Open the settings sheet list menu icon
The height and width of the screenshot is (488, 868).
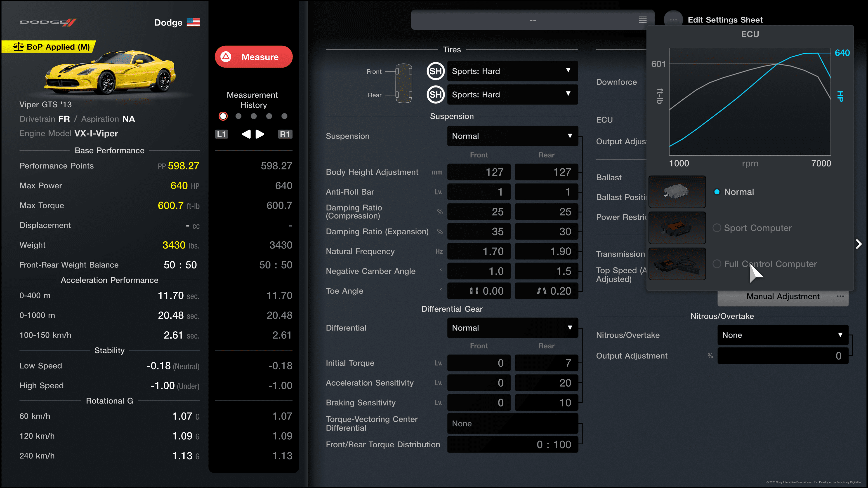pos(643,20)
